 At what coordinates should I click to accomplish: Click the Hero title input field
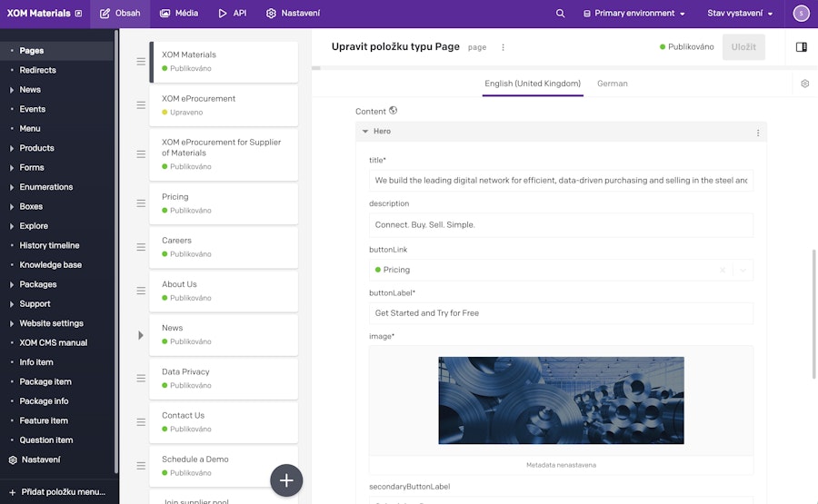click(x=561, y=181)
